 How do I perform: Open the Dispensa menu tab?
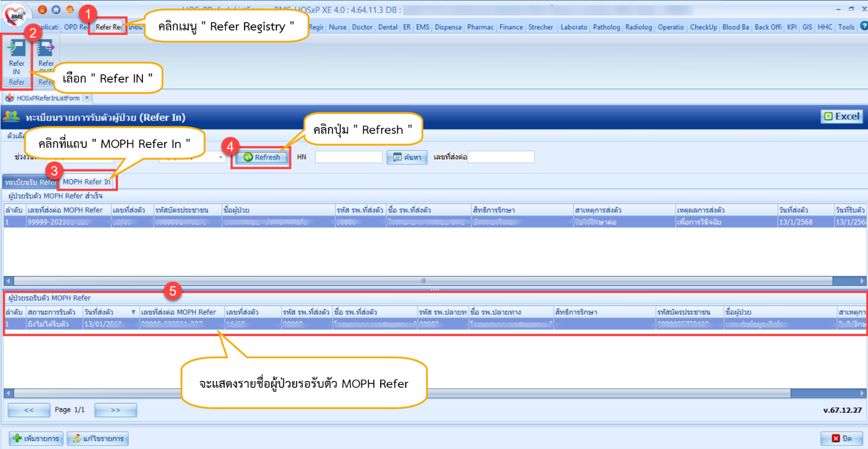pyautogui.click(x=448, y=27)
